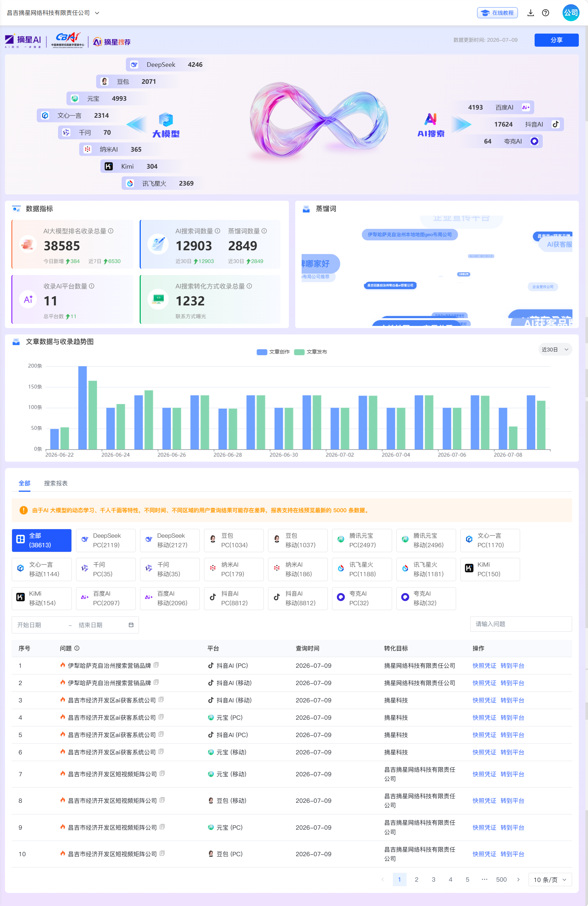Filter by 腾讯元宝 PC(2497)

pyautogui.click(x=362, y=540)
